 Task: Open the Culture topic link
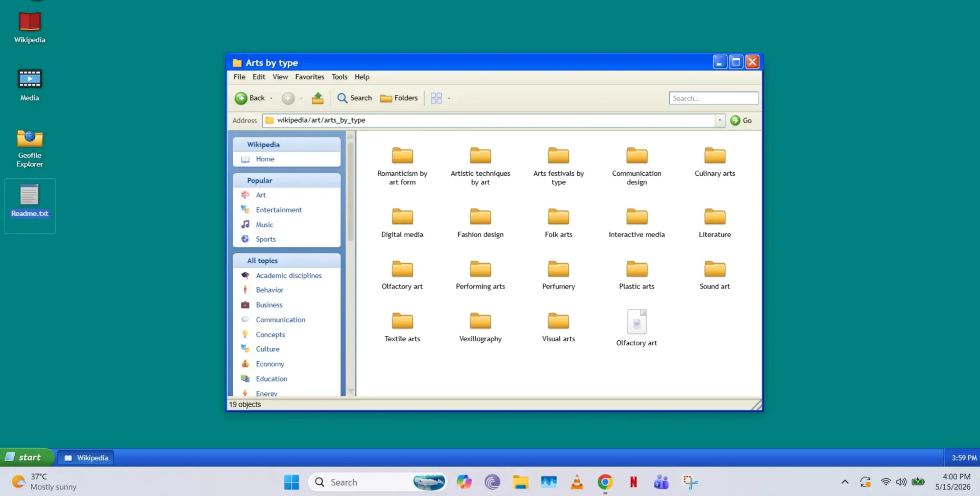[x=267, y=349]
